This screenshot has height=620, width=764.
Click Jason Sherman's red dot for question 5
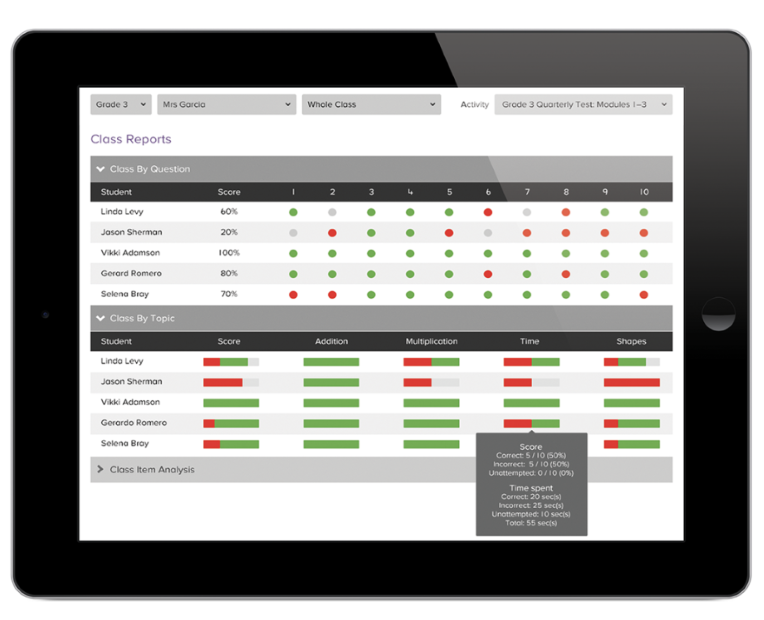(449, 233)
